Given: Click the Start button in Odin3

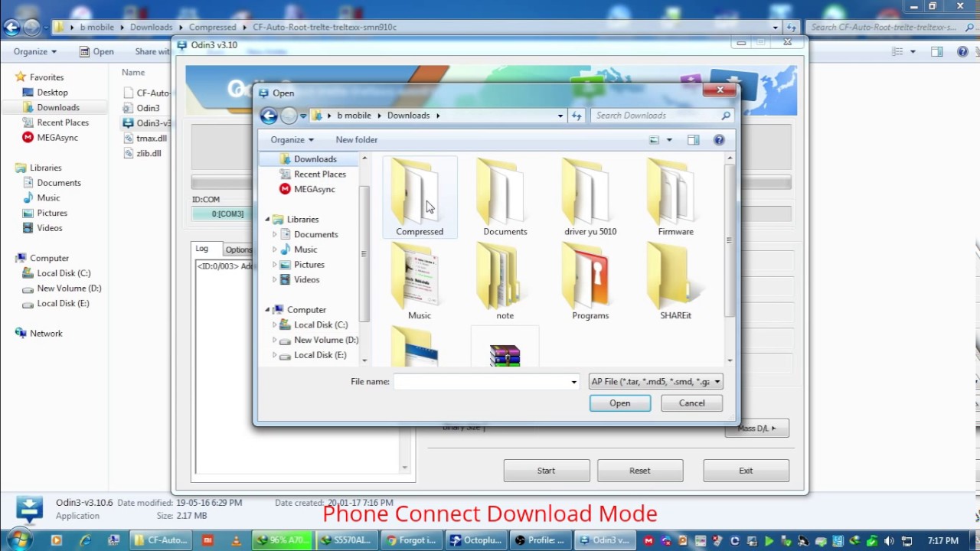Looking at the screenshot, I should pyautogui.click(x=546, y=471).
